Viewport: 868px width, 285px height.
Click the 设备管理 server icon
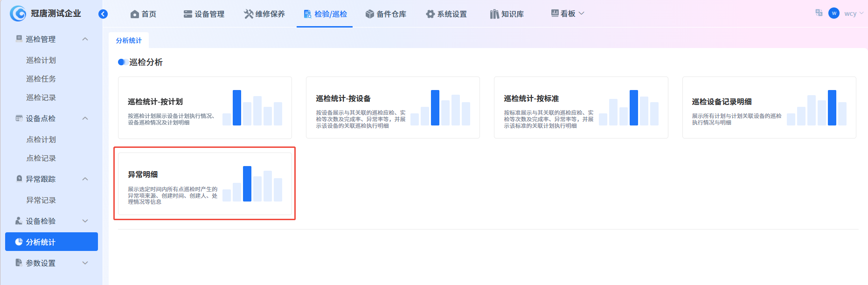click(188, 14)
